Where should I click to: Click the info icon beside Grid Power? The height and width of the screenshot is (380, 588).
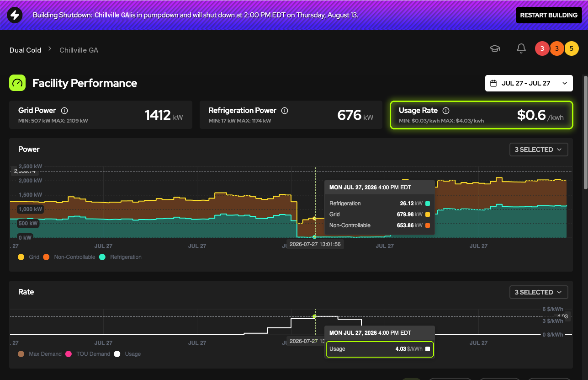tap(64, 110)
